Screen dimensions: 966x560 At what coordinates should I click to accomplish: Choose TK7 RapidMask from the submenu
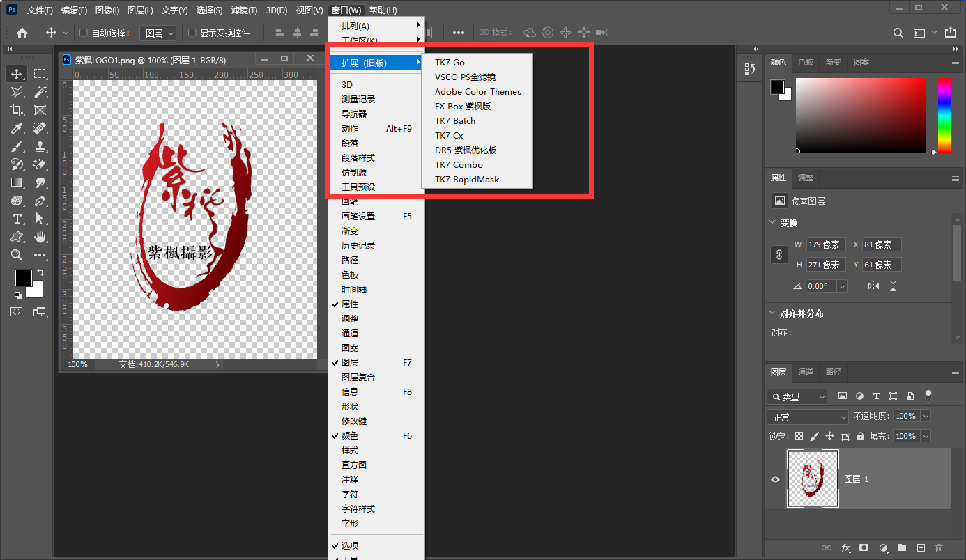pyautogui.click(x=467, y=180)
